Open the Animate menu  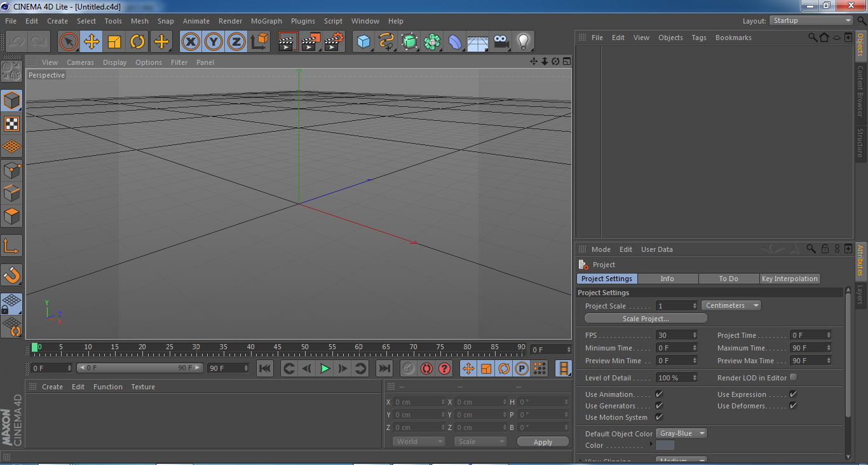pyautogui.click(x=196, y=21)
